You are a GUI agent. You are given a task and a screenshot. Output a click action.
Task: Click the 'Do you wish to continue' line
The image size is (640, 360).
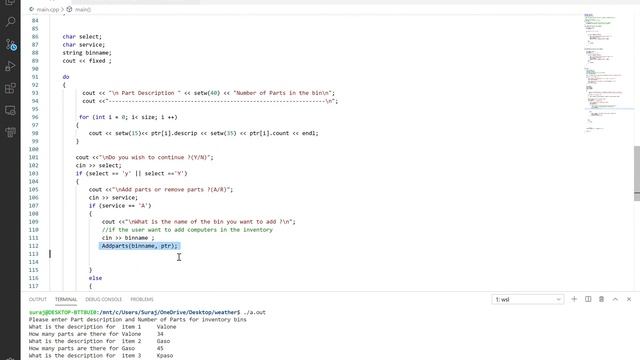[x=144, y=158]
